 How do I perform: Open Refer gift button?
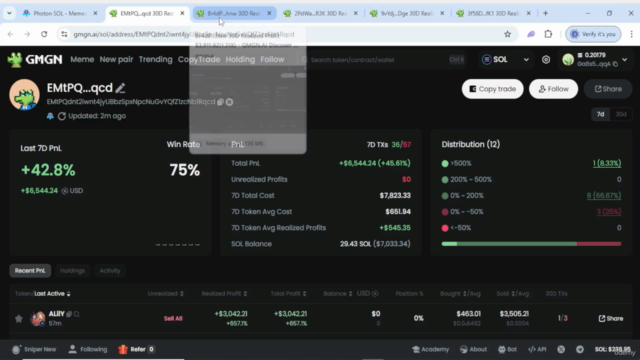click(x=136, y=349)
